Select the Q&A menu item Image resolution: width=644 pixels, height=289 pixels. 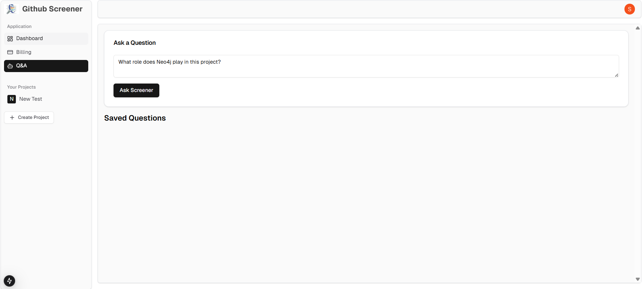coord(46,66)
